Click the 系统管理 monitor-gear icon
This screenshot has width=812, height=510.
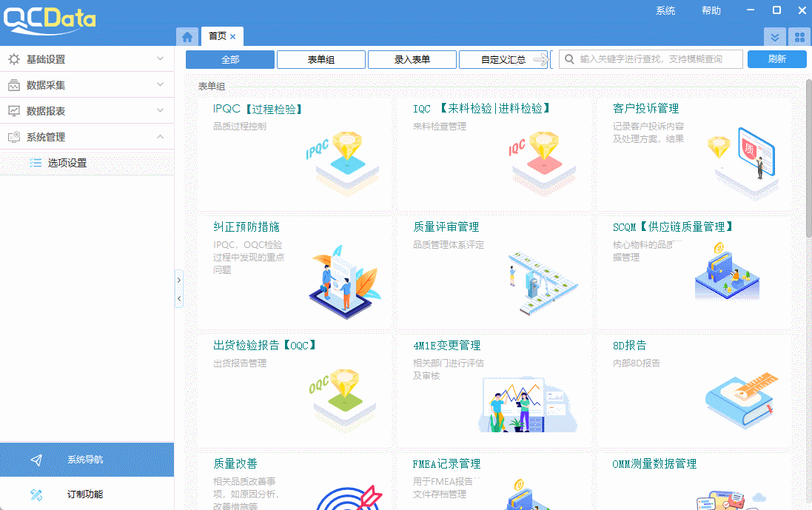pos(13,136)
